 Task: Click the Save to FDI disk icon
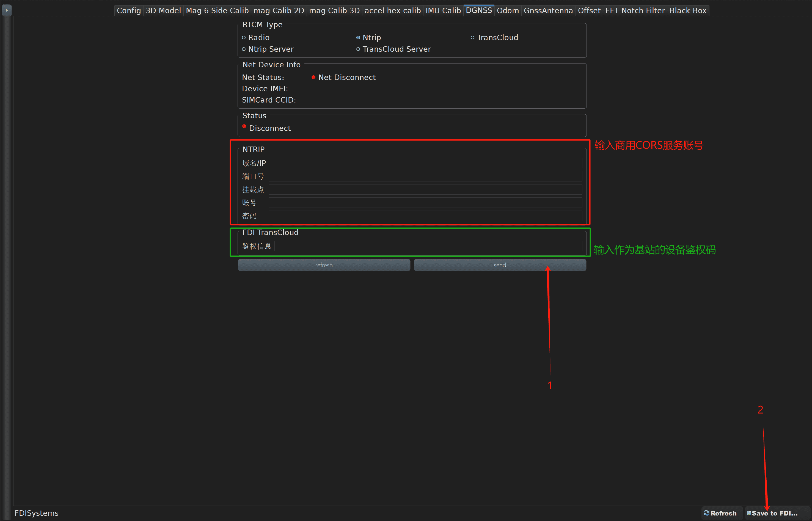pyautogui.click(x=749, y=513)
